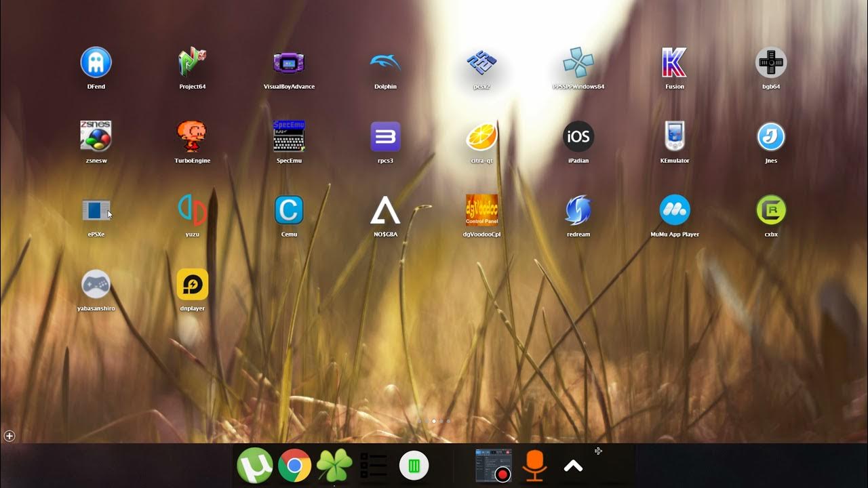Viewport: 868px width, 488px height.
Task: Launch Jnes emulator icon
Action: point(771,136)
